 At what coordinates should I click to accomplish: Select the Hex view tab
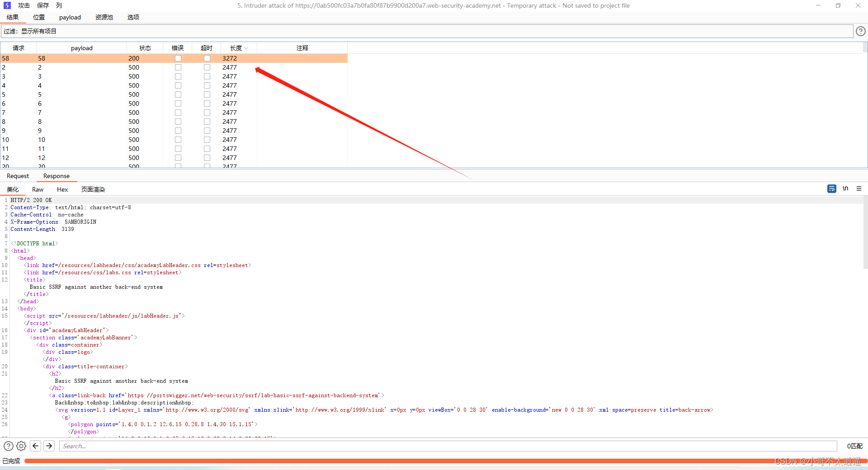62,189
